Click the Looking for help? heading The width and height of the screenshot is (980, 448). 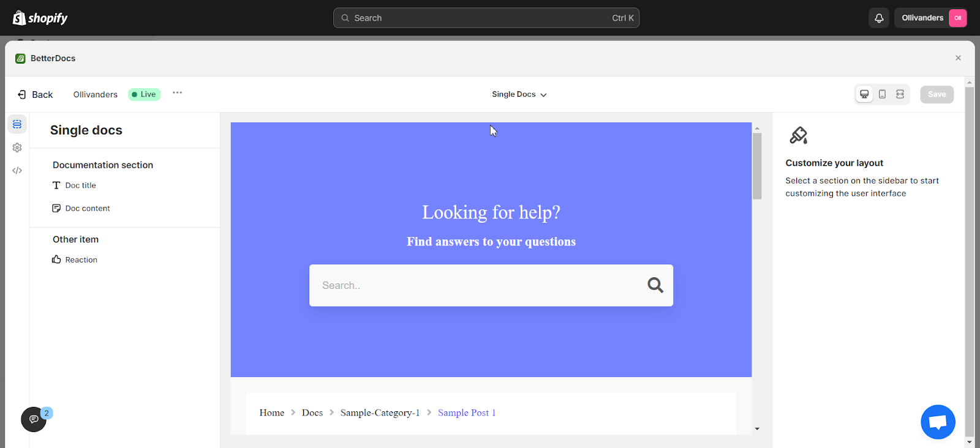(491, 212)
